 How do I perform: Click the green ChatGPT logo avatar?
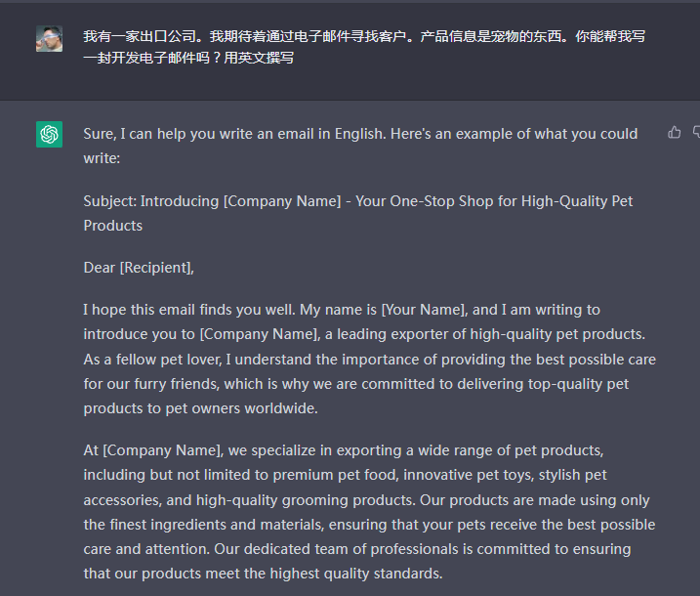point(49,134)
